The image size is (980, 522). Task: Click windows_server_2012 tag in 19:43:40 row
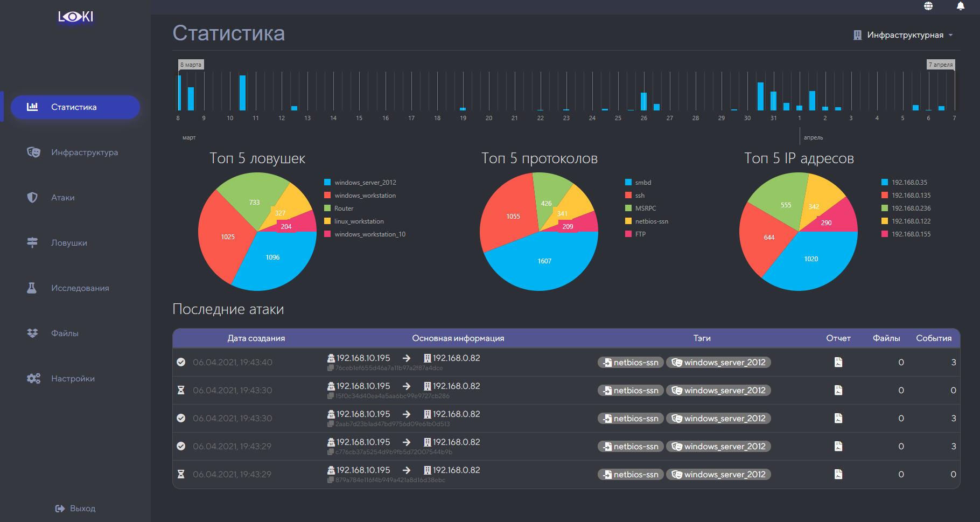718,363
